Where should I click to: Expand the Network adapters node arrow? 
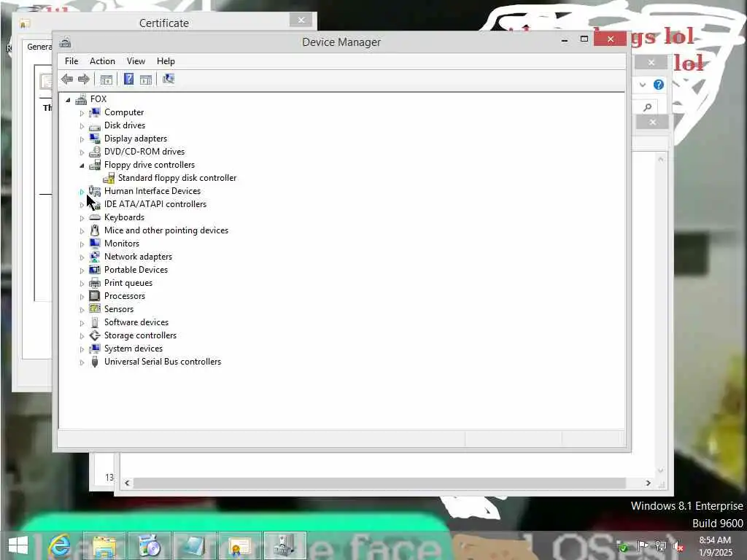pyautogui.click(x=82, y=257)
